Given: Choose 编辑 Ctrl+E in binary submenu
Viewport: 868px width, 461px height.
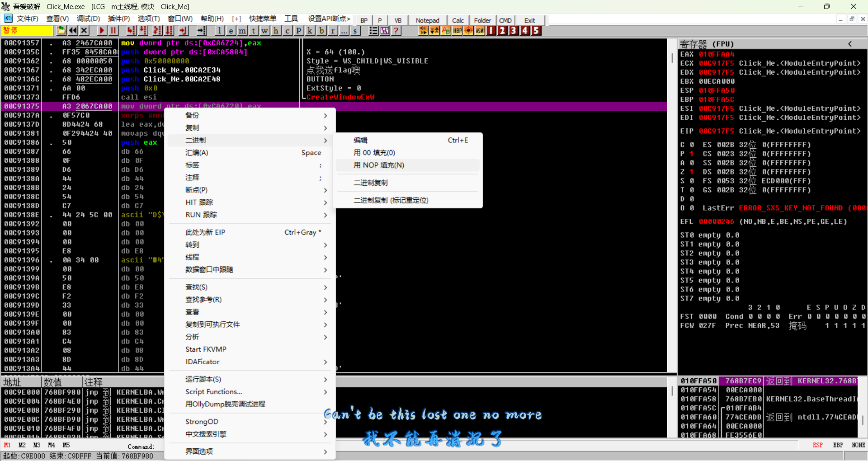Looking at the screenshot, I should pyautogui.click(x=408, y=140).
